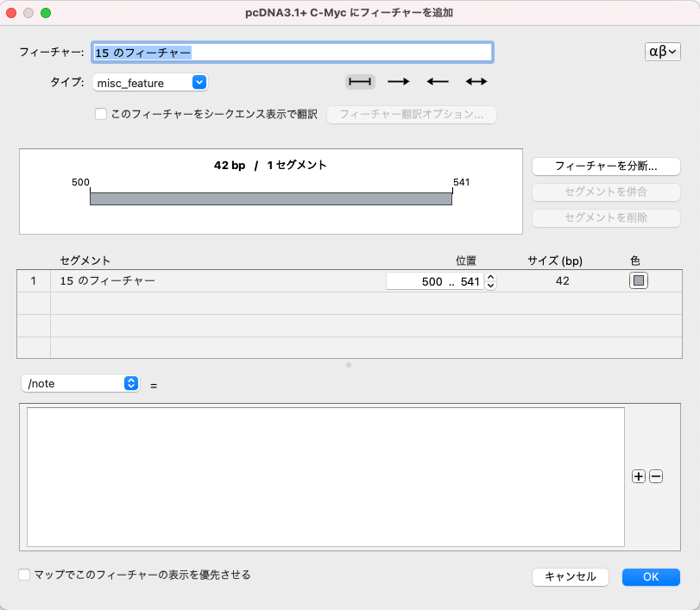This screenshot has height=610, width=700.
Task: Open the αβ display options dropdown
Action: point(664,52)
